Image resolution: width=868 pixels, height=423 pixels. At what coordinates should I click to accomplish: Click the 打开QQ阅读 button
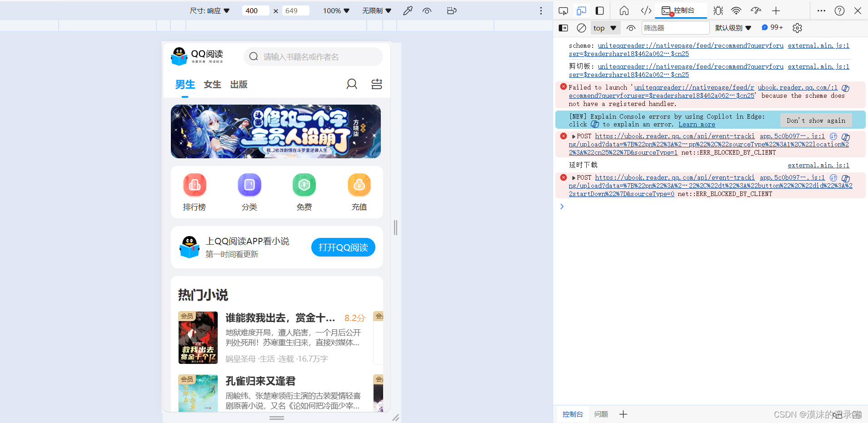click(x=343, y=247)
